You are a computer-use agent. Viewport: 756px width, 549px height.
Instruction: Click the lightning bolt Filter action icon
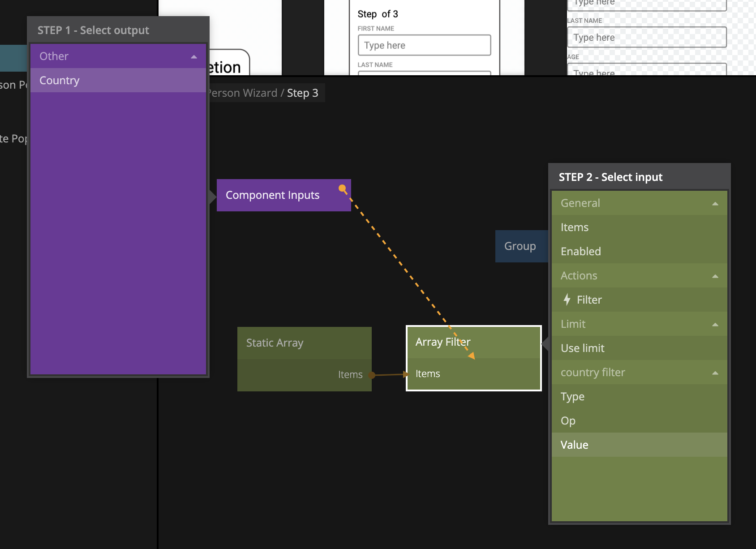click(x=567, y=300)
